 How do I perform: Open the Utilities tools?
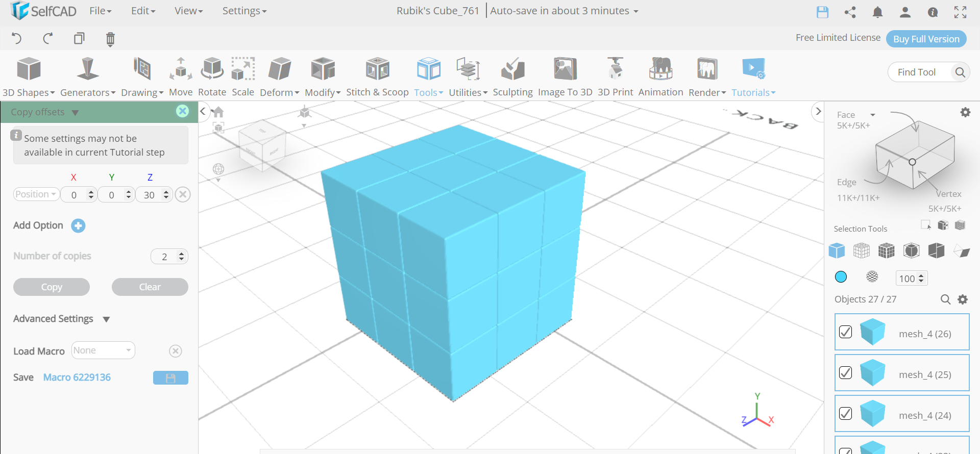tap(468, 78)
